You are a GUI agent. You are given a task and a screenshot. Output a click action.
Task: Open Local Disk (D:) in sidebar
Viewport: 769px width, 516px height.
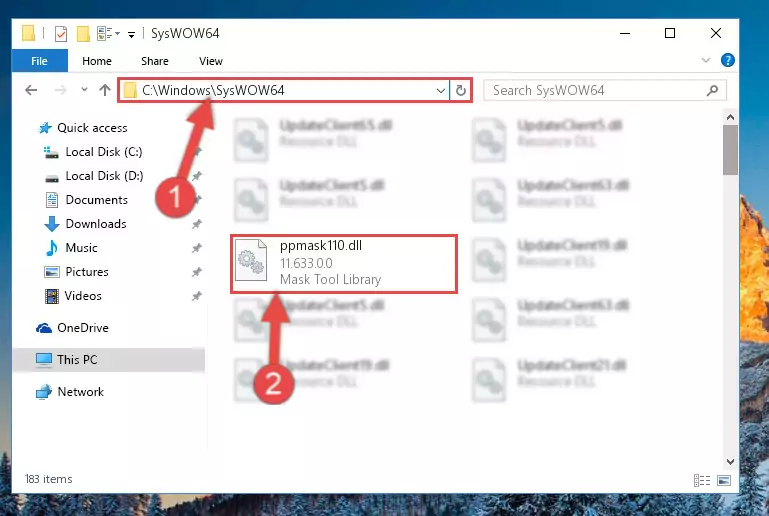point(104,176)
